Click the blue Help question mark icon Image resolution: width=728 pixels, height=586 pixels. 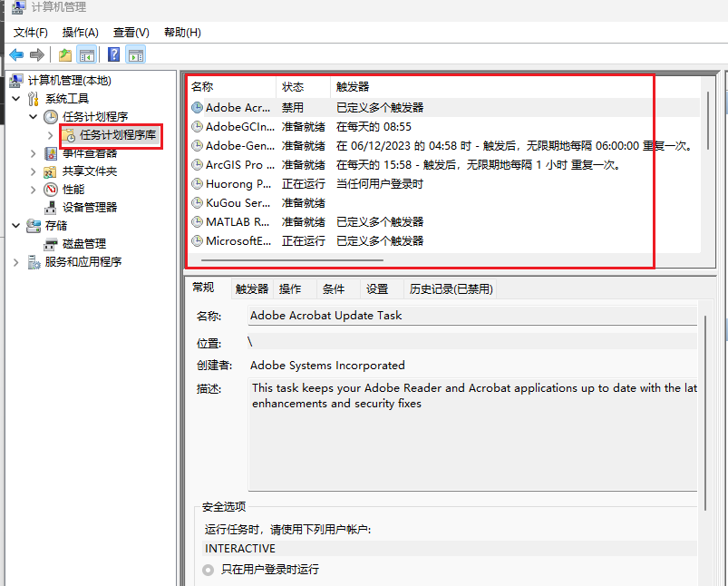tap(114, 54)
